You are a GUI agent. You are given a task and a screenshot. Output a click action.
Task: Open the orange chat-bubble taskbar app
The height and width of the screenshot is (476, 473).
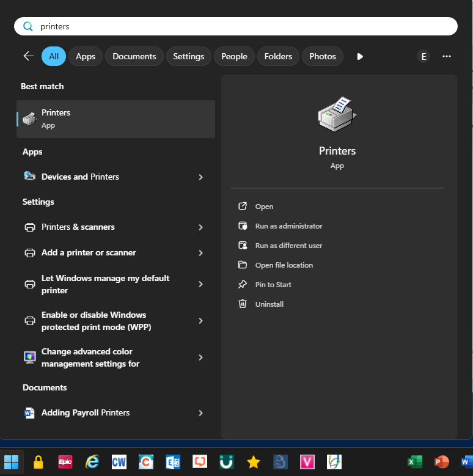[x=200, y=462]
